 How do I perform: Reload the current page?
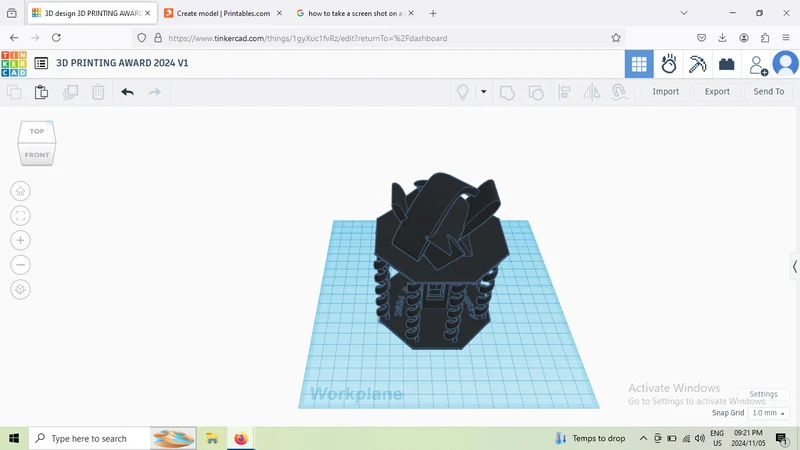(56, 38)
